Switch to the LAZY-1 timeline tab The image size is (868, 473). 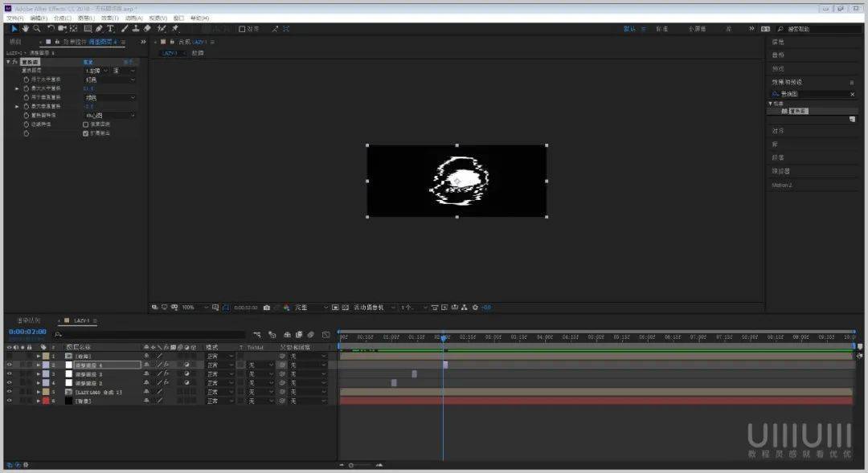click(81, 321)
